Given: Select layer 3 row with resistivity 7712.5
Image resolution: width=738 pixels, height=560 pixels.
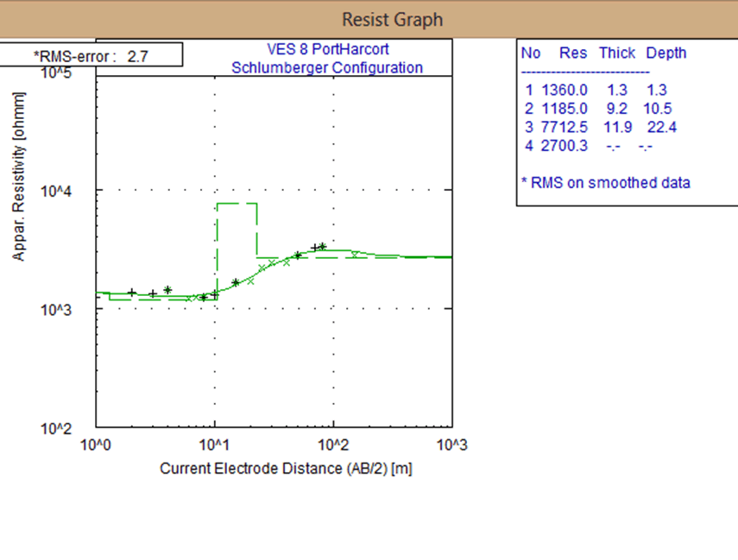Looking at the screenshot, I should coord(596,128).
